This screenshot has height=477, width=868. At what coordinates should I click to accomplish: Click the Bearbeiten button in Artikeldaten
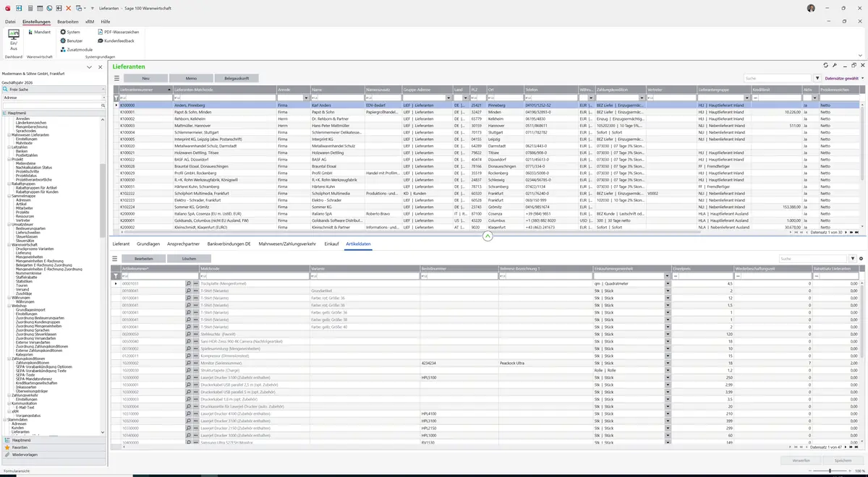(x=144, y=258)
